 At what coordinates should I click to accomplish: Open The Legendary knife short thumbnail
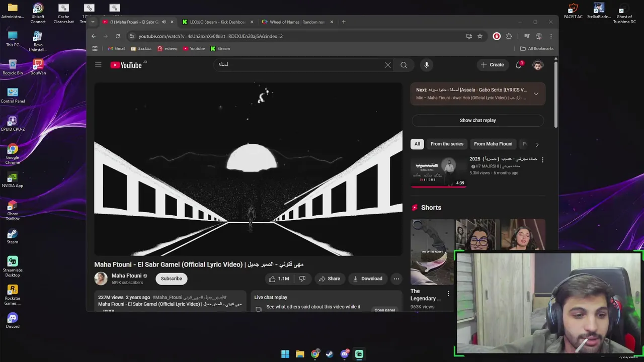432,252
